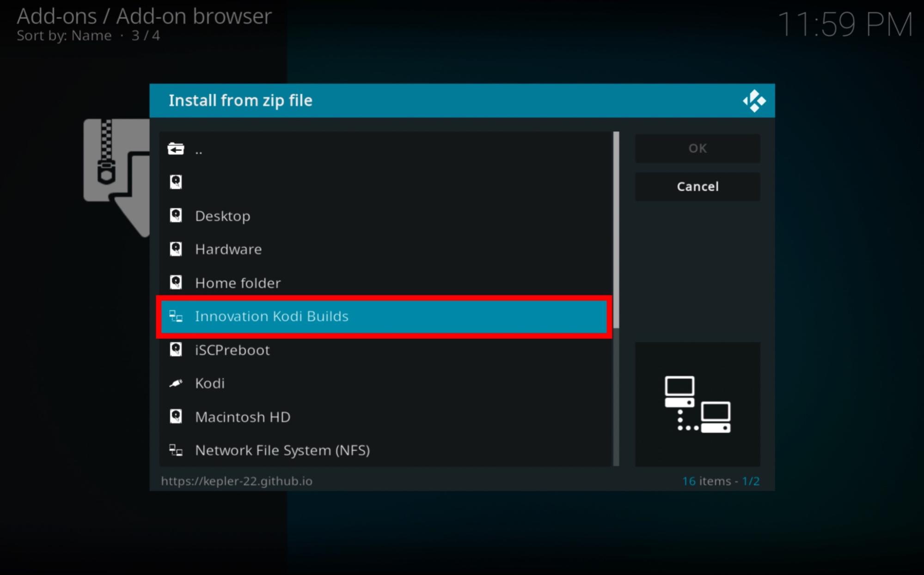Select Innovation Kodi Builds folder
924x575 pixels.
[x=386, y=316]
